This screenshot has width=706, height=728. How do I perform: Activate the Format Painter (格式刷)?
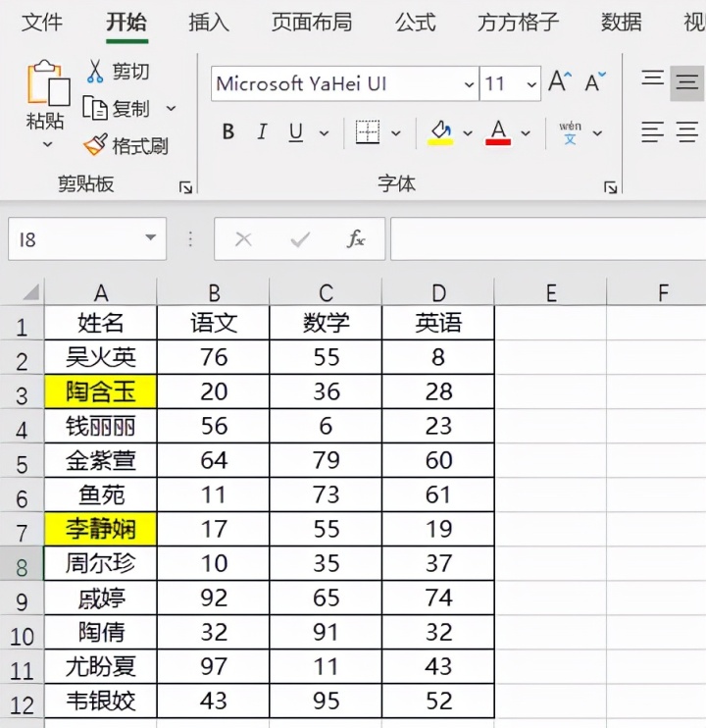pos(95,145)
